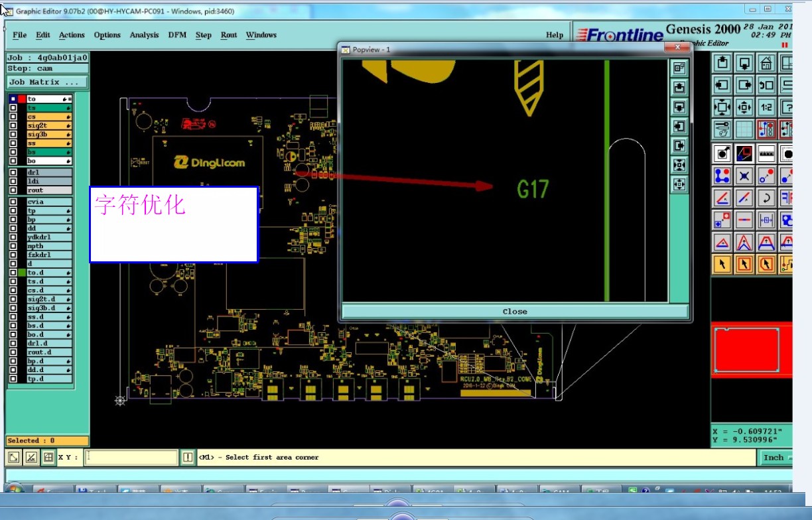812x520 pixels.
Task: Toggle display checkbox for layer ss
Action: pyautogui.click(x=13, y=143)
